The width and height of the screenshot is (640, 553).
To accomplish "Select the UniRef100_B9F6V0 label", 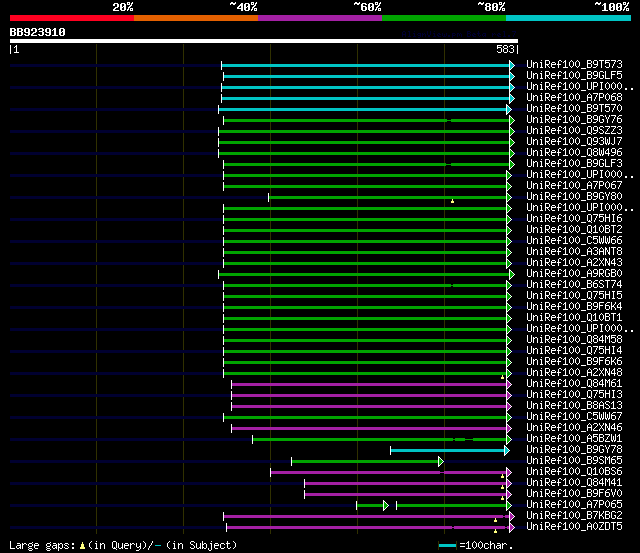I will coord(574,494).
